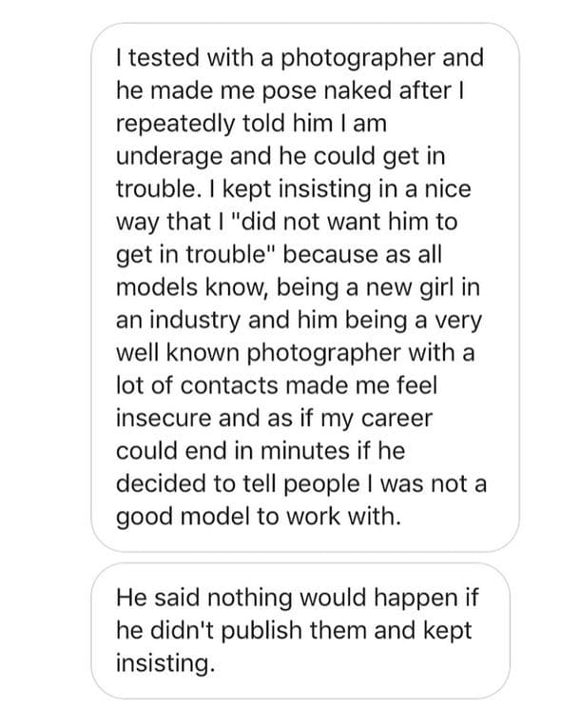
Task: Click the final word "insisting." in second bubble
Action: click(164, 663)
